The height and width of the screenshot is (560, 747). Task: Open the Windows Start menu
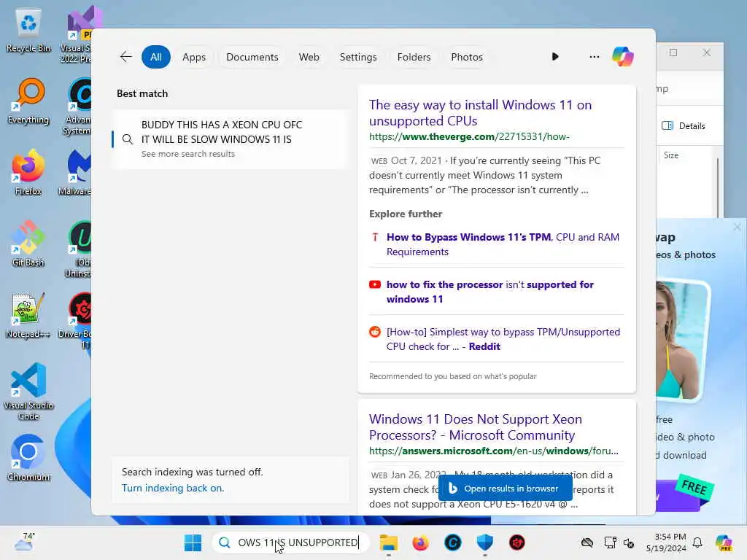(x=193, y=542)
